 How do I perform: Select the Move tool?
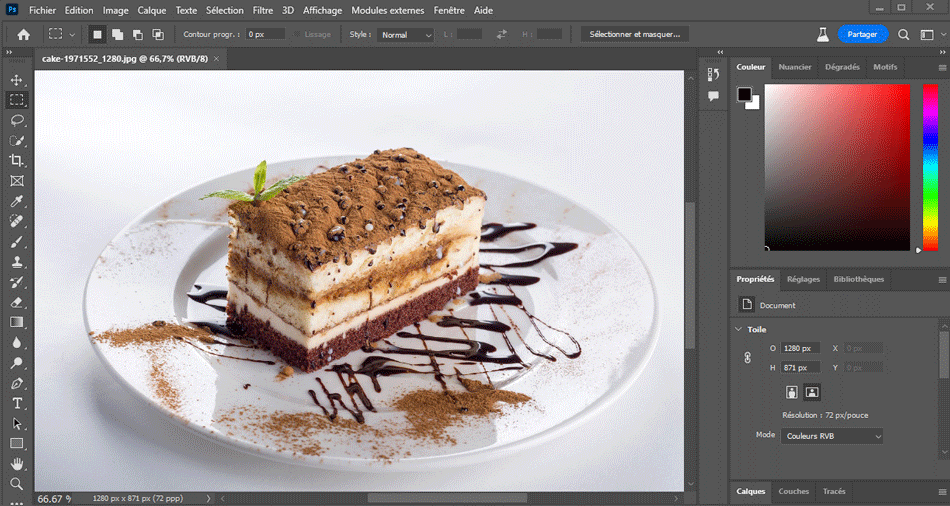17,79
